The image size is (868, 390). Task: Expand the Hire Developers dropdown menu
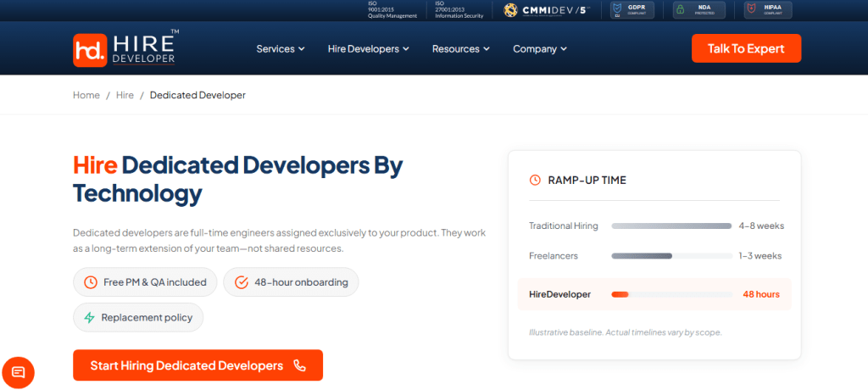pos(368,49)
